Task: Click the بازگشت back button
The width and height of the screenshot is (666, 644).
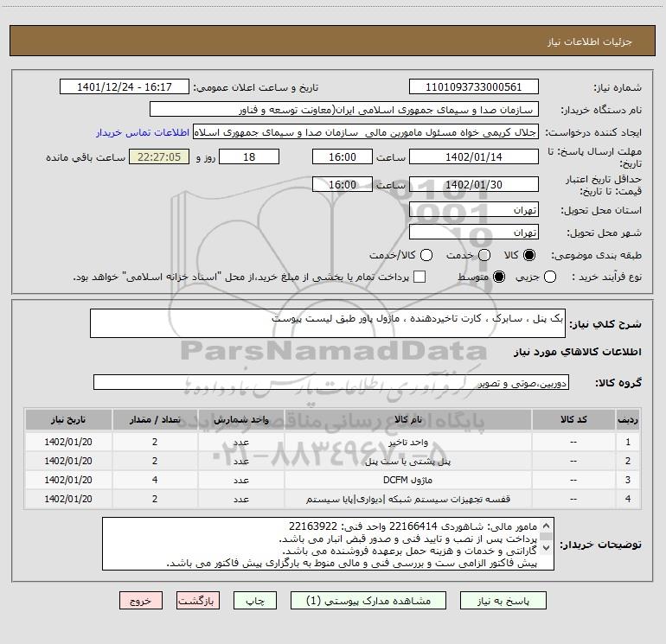Action: [x=198, y=601]
